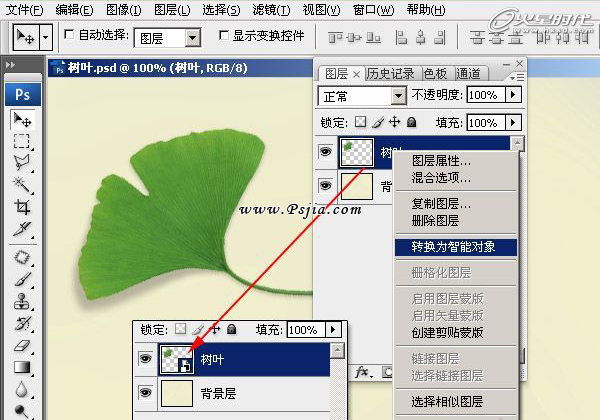Image resolution: width=600 pixels, height=420 pixels.
Task: Select the Rectangular Marquee tool
Action: tap(21, 142)
